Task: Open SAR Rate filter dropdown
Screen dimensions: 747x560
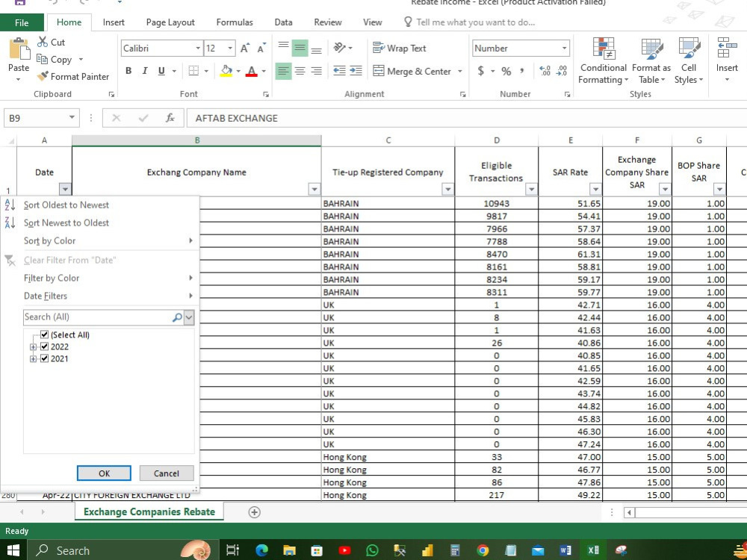Action: click(x=595, y=190)
